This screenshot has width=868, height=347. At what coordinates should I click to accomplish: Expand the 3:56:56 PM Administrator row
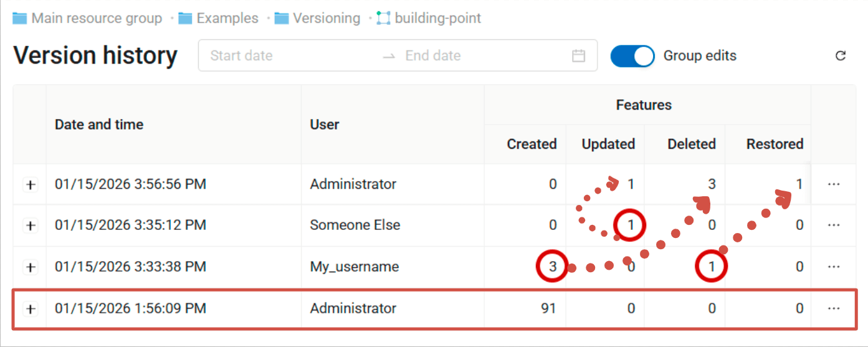[x=30, y=184]
